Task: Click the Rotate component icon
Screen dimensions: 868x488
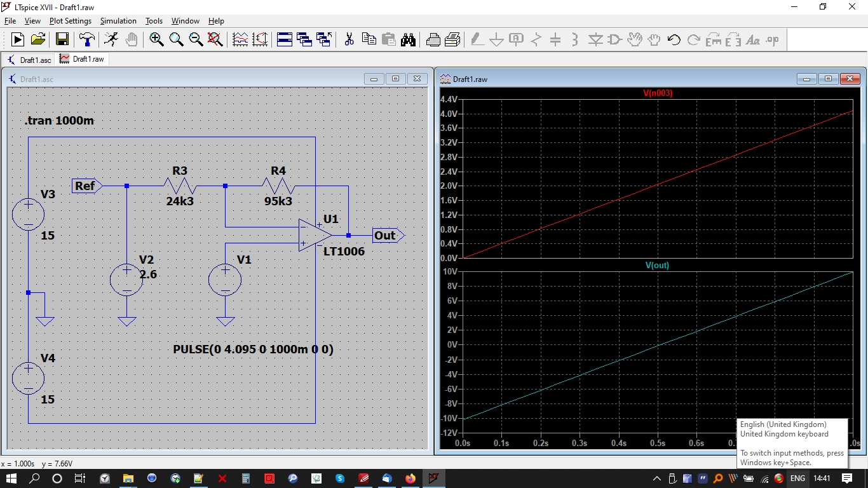Action: pyautogui.click(x=713, y=39)
